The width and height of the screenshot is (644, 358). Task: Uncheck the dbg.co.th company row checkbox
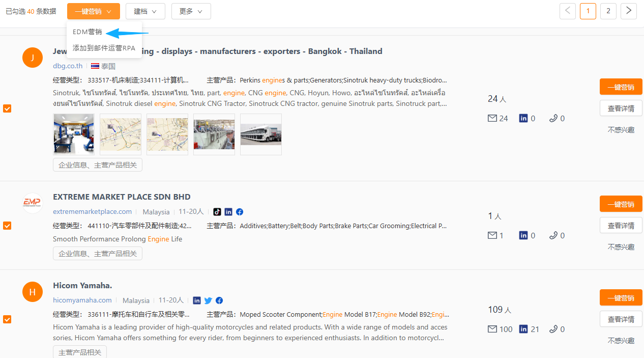click(x=7, y=108)
